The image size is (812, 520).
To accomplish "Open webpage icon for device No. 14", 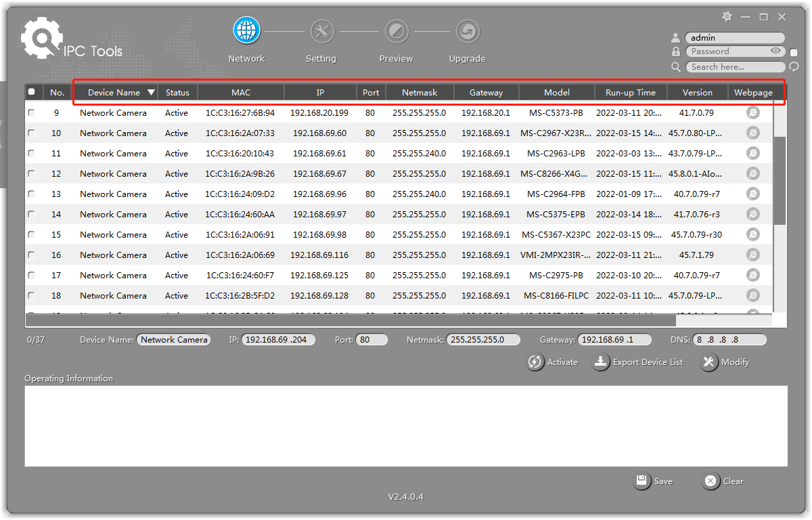I will (752, 215).
